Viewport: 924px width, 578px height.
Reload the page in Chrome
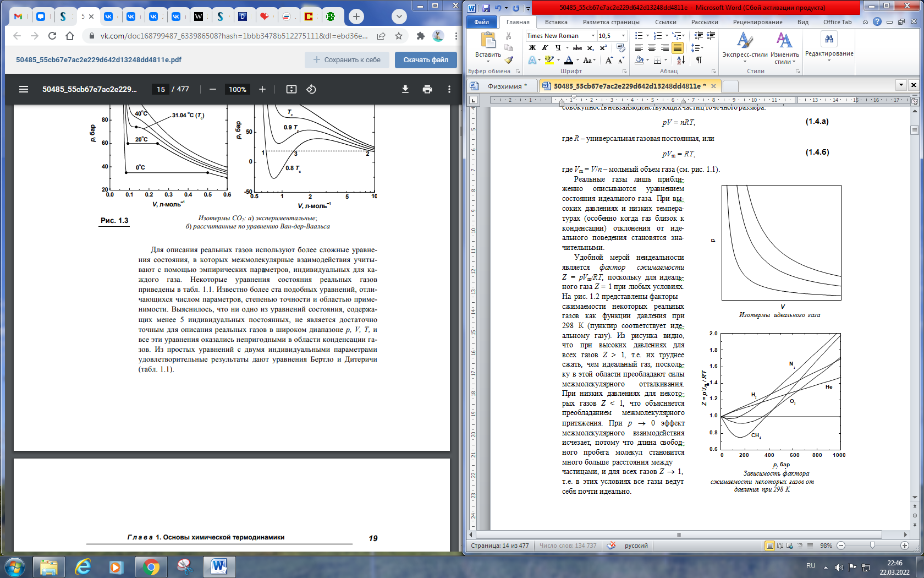[52, 36]
